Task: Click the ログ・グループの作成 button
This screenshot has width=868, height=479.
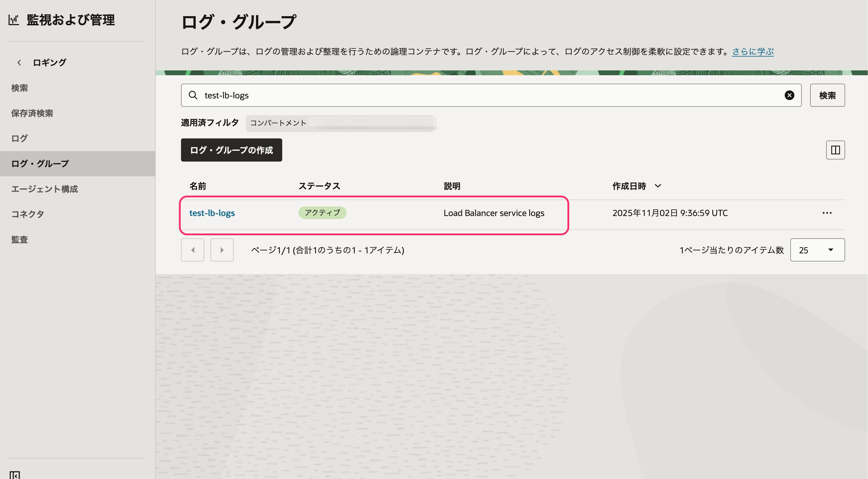Action: click(x=231, y=150)
